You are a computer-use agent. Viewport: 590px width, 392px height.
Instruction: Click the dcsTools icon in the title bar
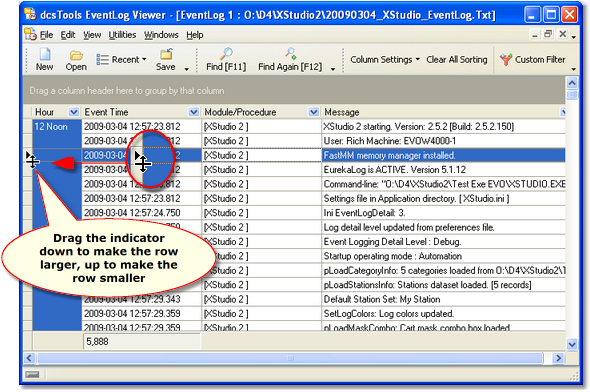coord(30,14)
